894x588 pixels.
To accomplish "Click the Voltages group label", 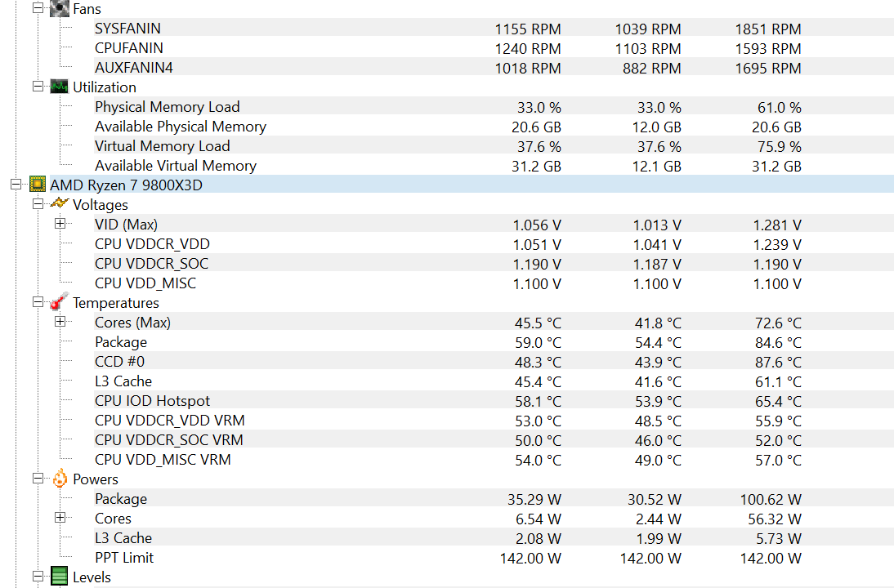I will pyautogui.click(x=101, y=205).
